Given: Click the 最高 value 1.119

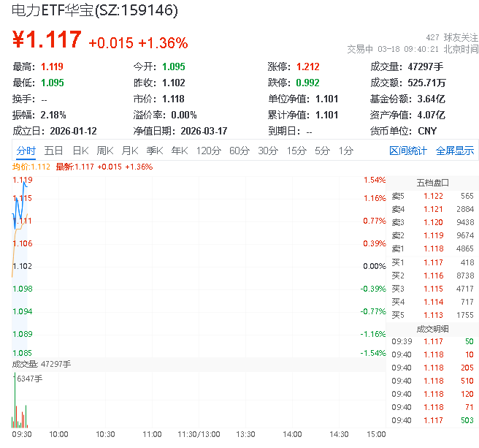Looking at the screenshot, I should (52, 67).
